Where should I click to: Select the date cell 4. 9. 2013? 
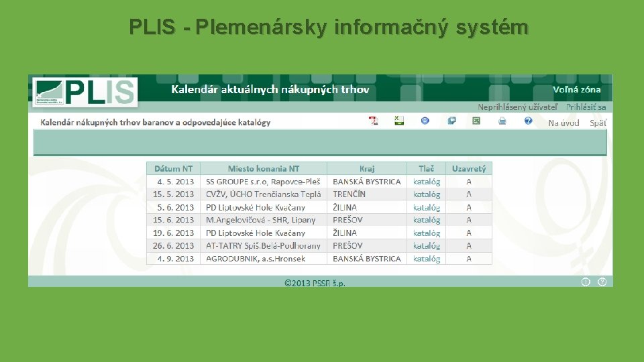173,259
